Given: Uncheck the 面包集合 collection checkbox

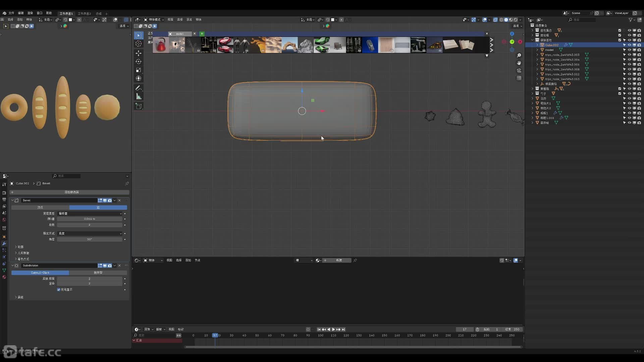Looking at the screenshot, I should click(x=620, y=30).
